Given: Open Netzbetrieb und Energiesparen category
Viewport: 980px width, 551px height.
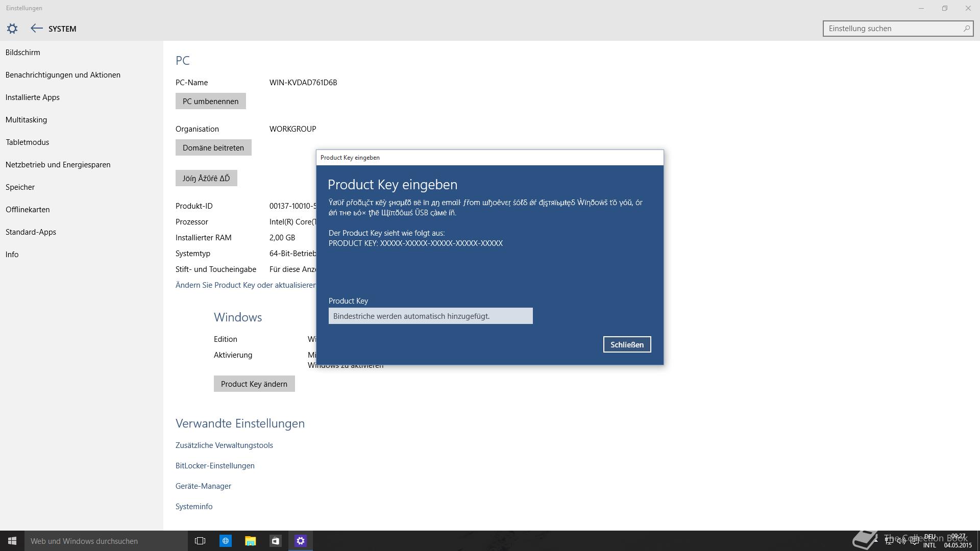Looking at the screenshot, I should coord(58,165).
